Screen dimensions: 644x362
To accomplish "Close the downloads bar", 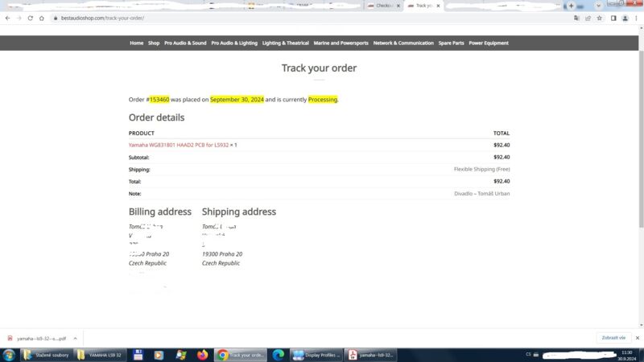I will tap(638, 338).
